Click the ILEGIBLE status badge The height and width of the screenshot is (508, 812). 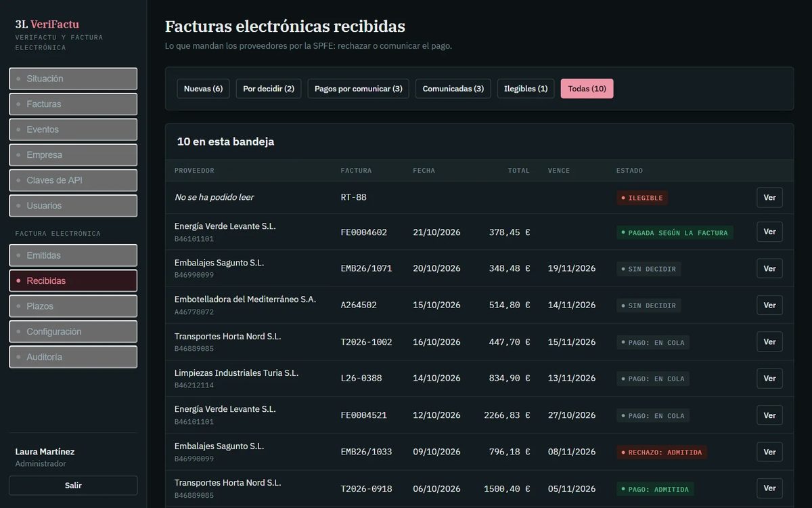point(642,198)
